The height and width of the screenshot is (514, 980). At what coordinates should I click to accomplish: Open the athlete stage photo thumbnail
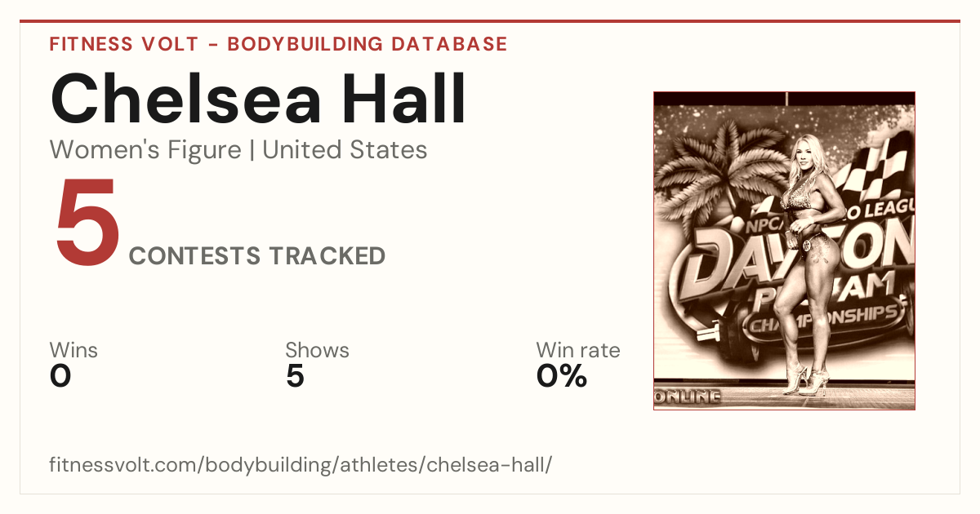click(x=784, y=250)
